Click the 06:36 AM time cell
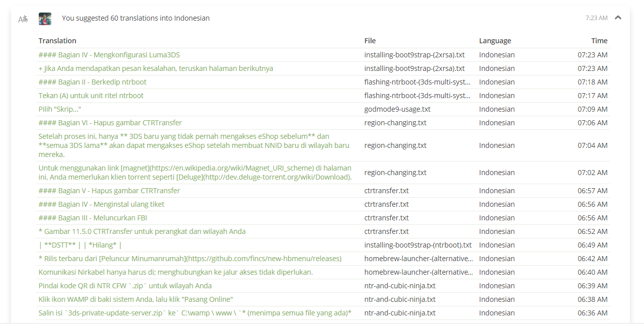This screenshot has width=644, height=324. point(593,313)
